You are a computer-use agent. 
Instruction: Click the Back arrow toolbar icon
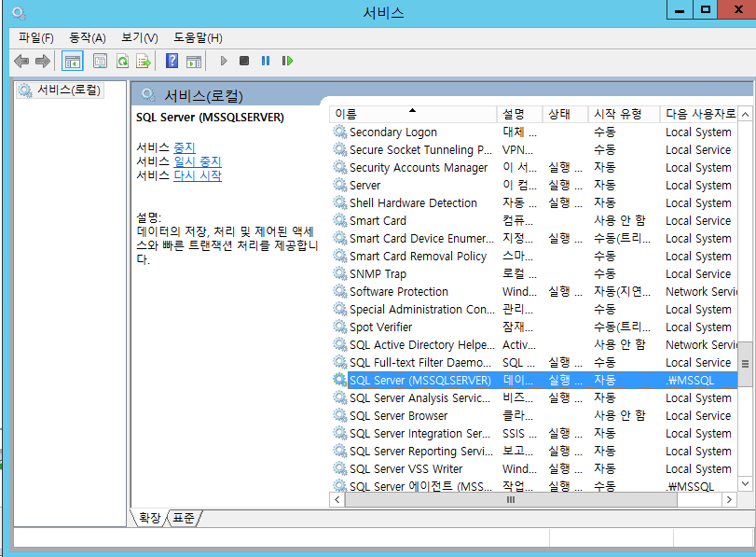21,62
